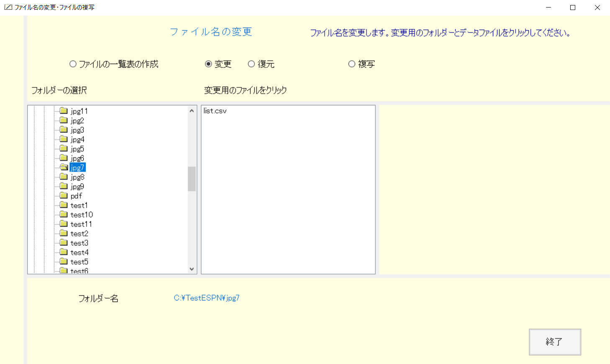Click the test1 folder icon
This screenshot has height=364, width=610.
tap(64, 205)
